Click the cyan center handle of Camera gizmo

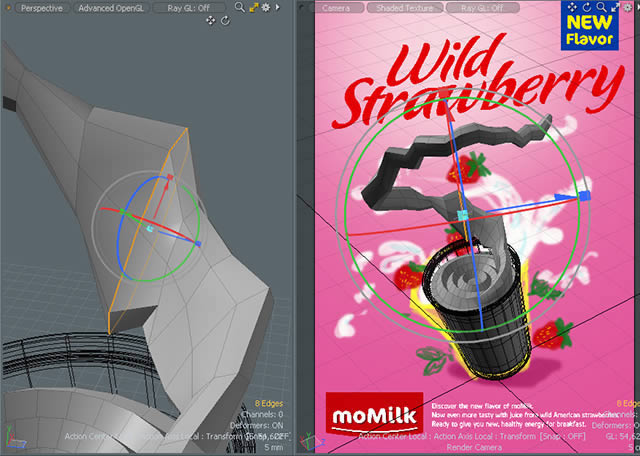click(x=462, y=216)
